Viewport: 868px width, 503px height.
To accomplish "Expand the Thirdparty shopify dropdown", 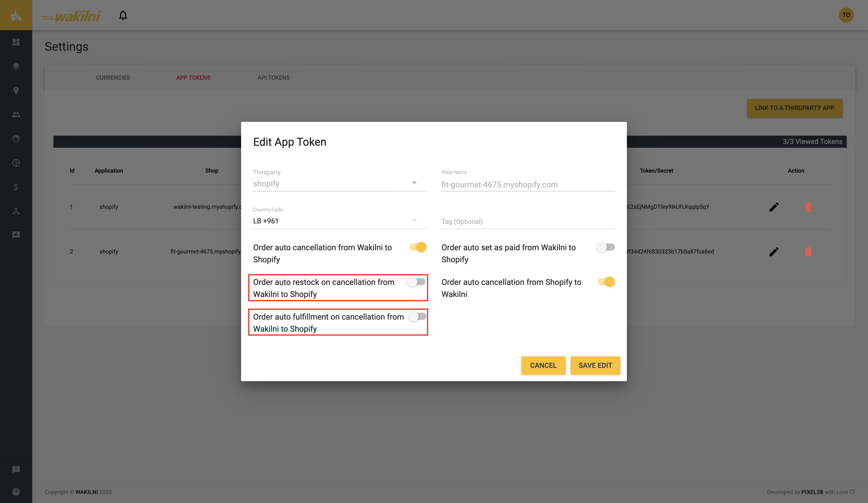I will point(339,184).
